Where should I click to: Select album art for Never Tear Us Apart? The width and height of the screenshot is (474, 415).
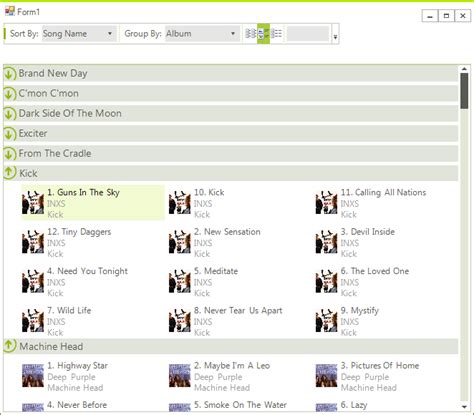tap(180, 321)
